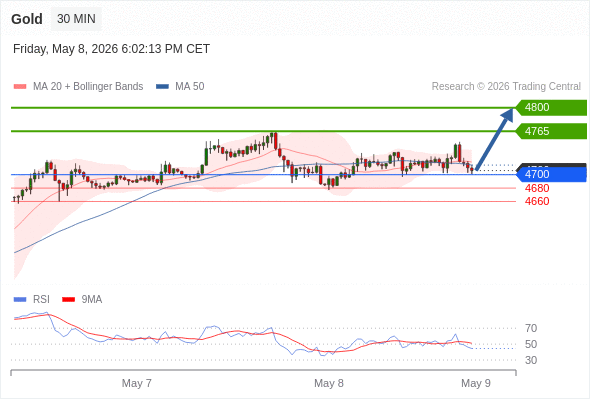Click the blue MA 50 legend swatch
The height and width of the screenshot is (400, 590).
pyautogui.click(x=162, y=87)
